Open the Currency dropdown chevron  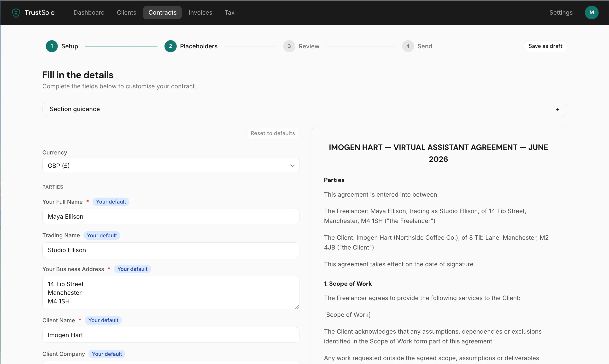(x=292, y=165)
